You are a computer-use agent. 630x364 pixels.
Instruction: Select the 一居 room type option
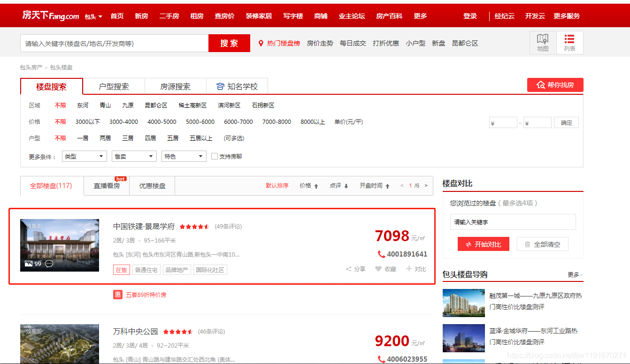[83, 138]
